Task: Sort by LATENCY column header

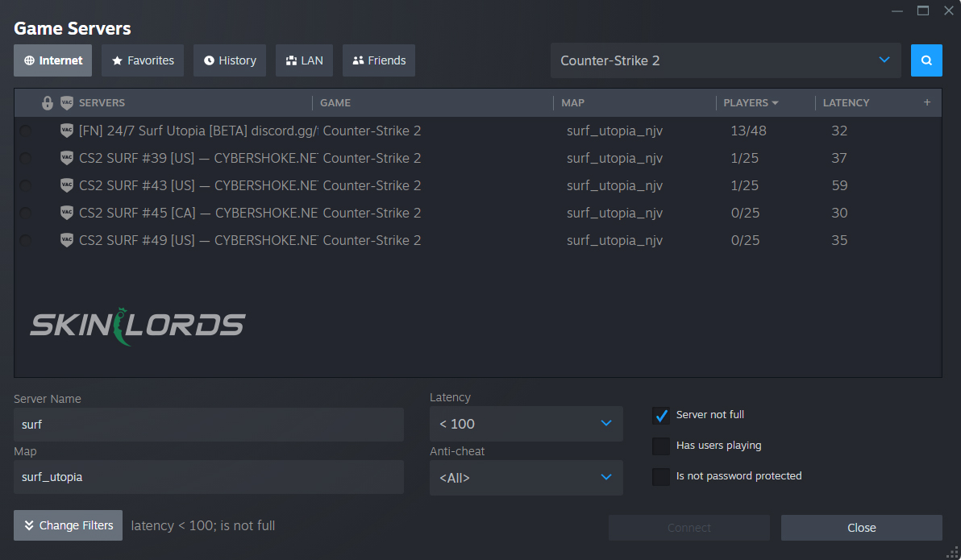Action: click(x=846, y=103)
